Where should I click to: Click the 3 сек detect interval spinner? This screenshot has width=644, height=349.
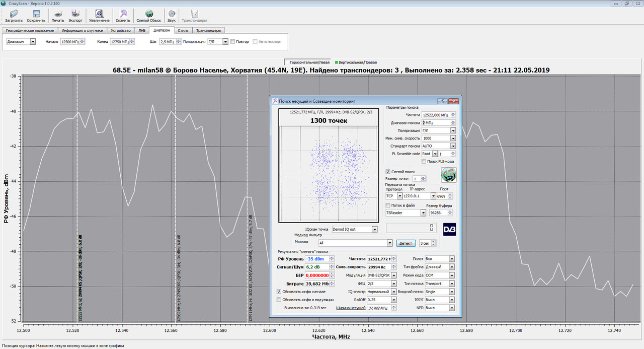[427, 243]
